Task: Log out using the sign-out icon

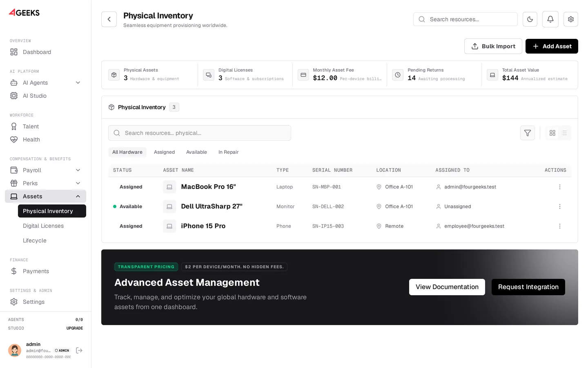Action: pos(79,350)
